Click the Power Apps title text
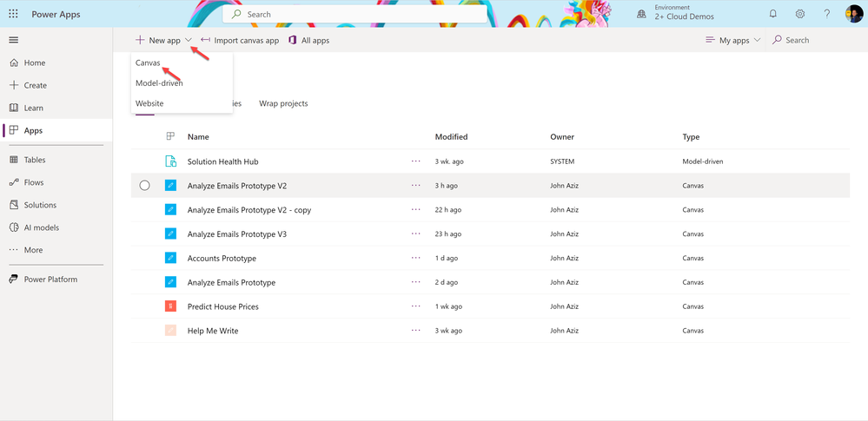The image size is (868, 421). click(56, 15)
